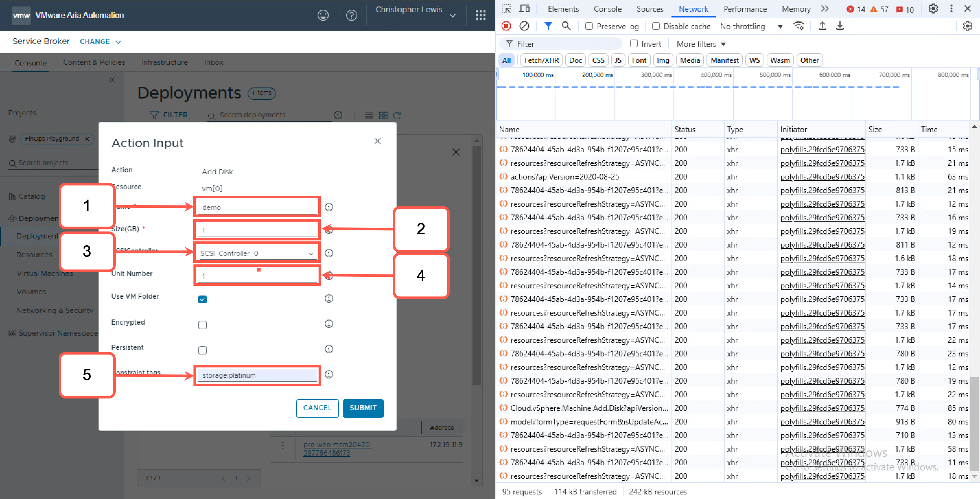
Task: Open the network search magnifier icon
Action: (566, 26)
